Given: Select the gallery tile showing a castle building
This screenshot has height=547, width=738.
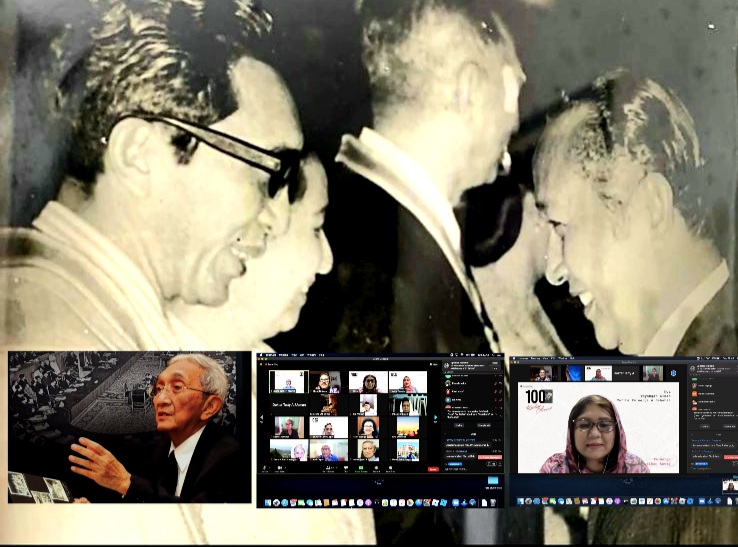Looking at the screenshot, I should [408, 450].
